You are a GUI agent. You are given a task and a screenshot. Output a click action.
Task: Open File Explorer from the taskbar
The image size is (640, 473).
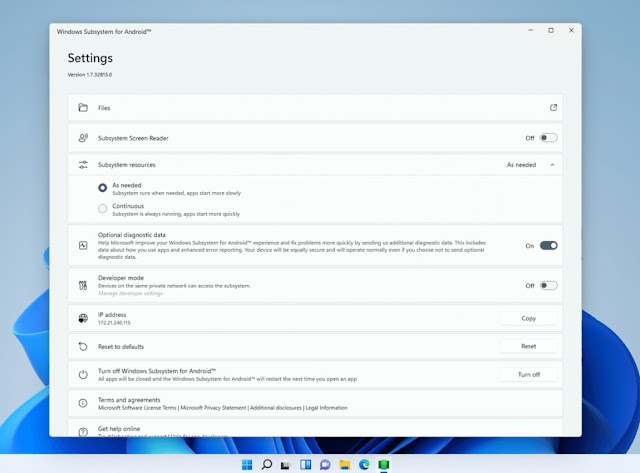click(344, 464)
